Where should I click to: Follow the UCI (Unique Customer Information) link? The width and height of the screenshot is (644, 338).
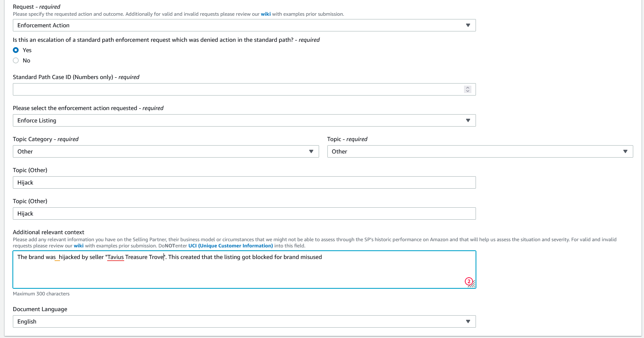(231, 246)
